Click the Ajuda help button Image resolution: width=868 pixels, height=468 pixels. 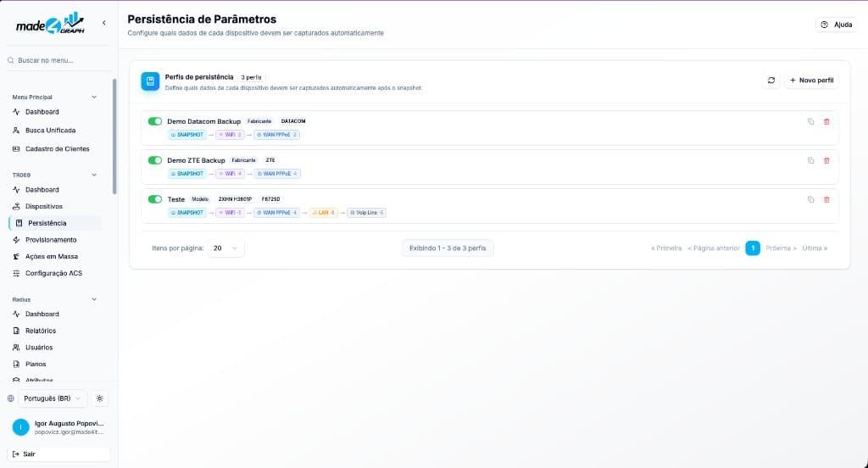837,25
